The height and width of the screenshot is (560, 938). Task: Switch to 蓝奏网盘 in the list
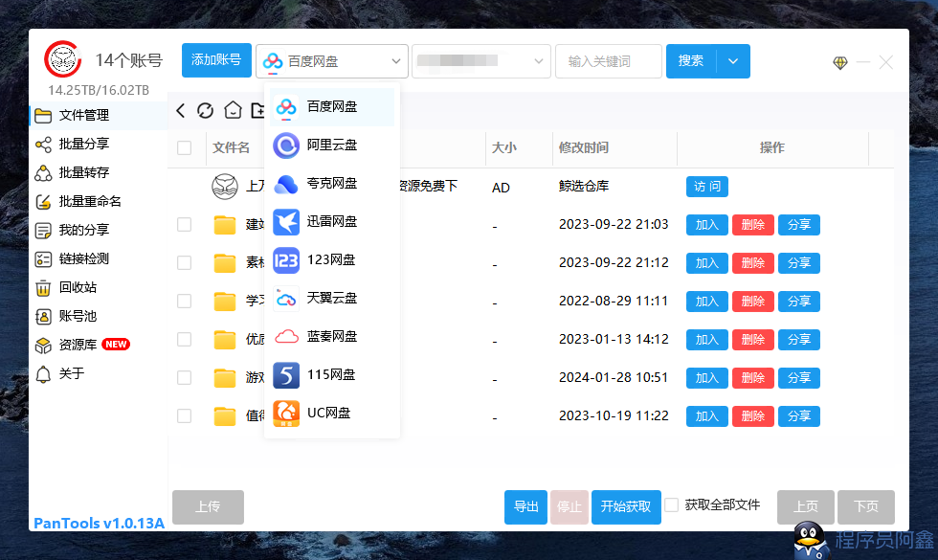[x=332, y=337]
